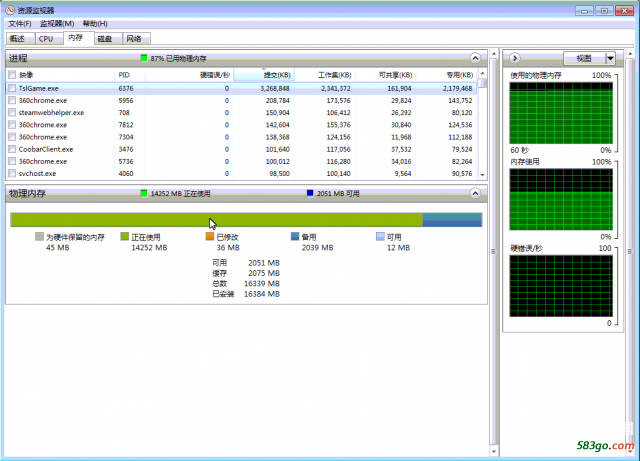Viewport: 640px width, 461px height.
Task: Click the process list scroll-down arrow
Action: tap(482, 175)
